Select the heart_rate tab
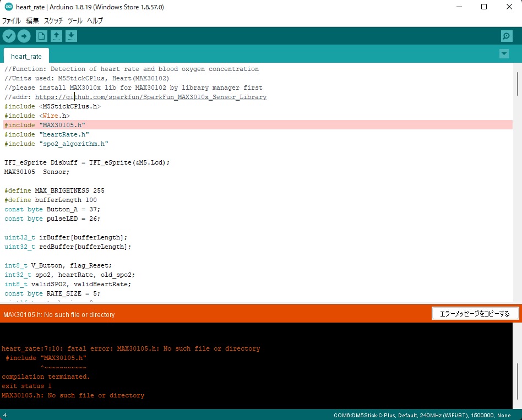 [x=26, y=56]
